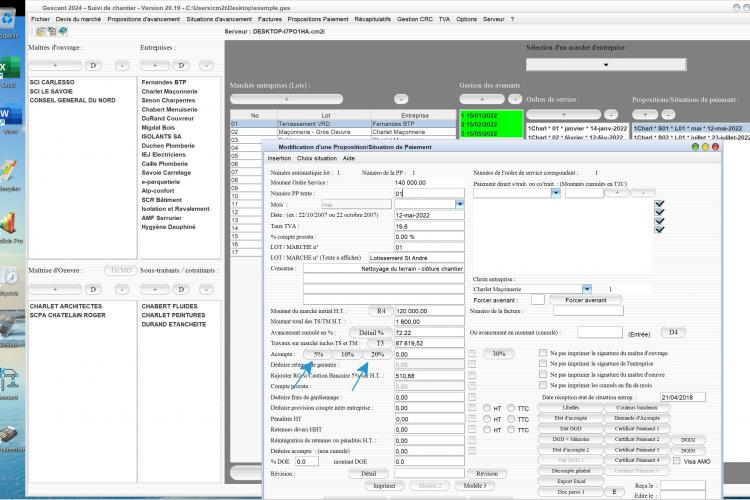Open the Mois dropdown in the dialog
Screen dimensions: 750x500
460,204
